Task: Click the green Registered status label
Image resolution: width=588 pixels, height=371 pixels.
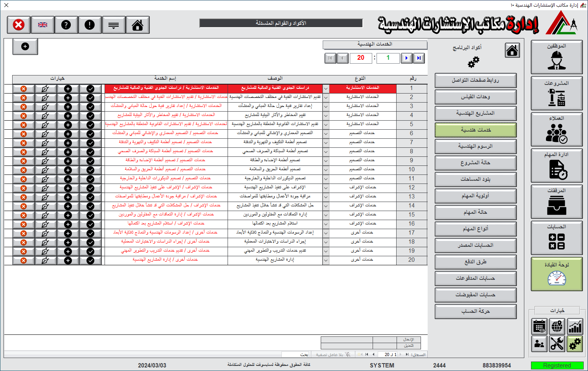Action: pyautogui.click(x=557, y=365)
